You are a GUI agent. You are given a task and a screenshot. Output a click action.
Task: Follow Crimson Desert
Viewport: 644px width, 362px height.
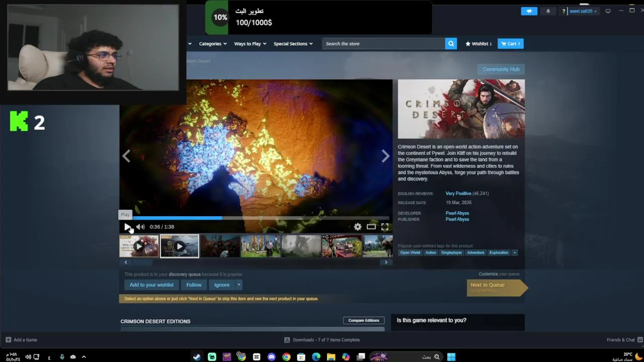(194, 285)
